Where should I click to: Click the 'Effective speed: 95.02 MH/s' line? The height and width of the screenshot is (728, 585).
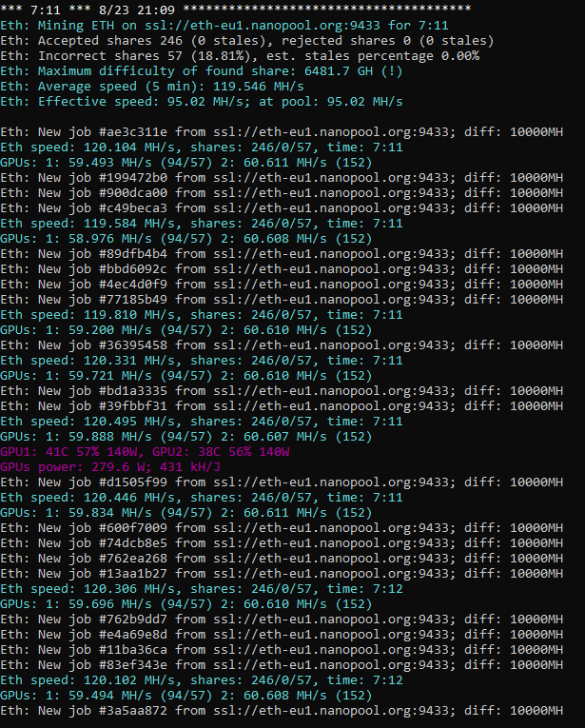click(x=202, y=102)
